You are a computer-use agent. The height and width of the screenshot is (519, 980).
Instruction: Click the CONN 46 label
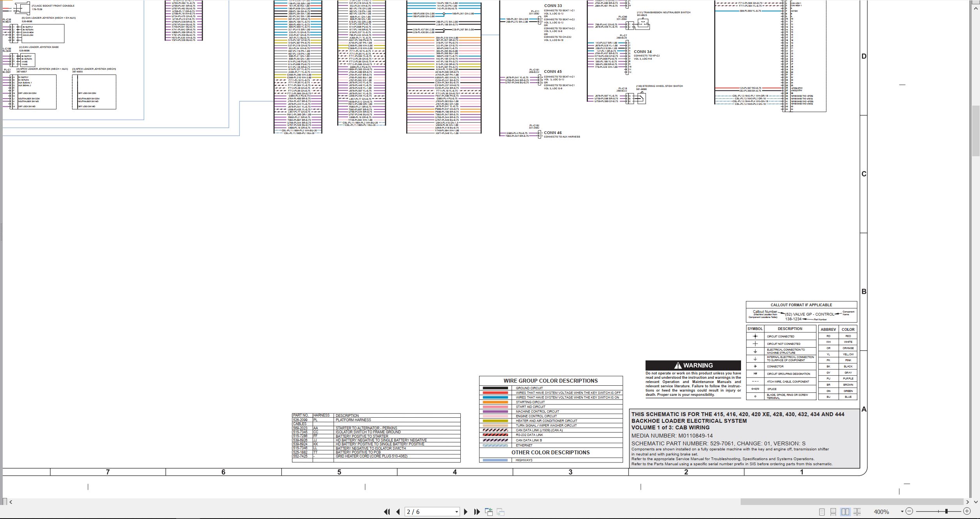(553, 133)
